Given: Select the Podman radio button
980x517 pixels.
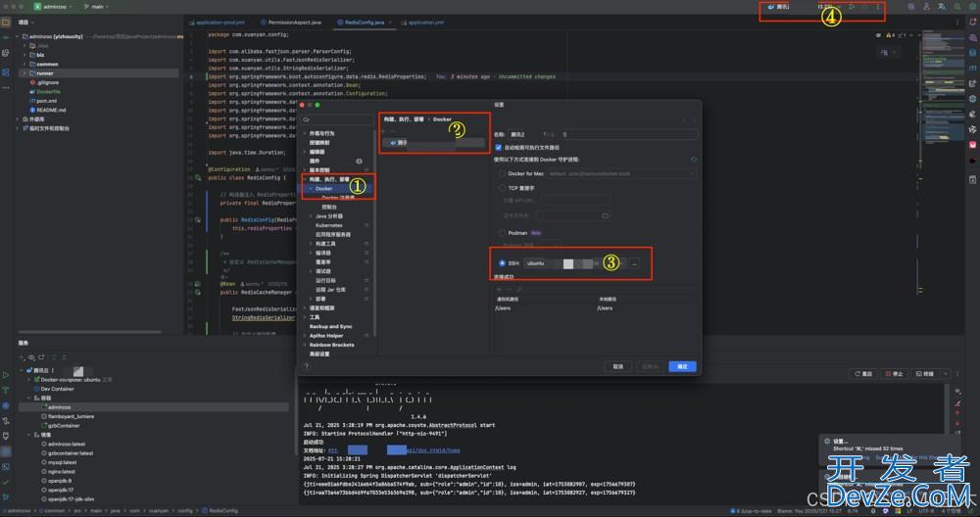Looking at the screenshot, I should 502,232.
